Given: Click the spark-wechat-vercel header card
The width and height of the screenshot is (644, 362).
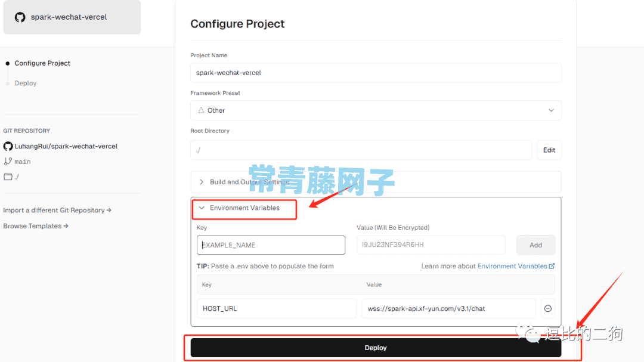Looking at the screenshot, I should pos(72,17).
